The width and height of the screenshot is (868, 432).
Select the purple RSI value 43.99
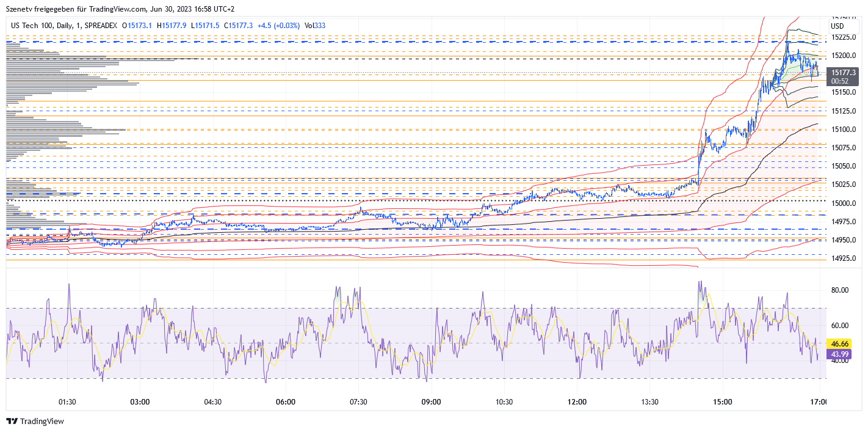(x=840, y=354)
